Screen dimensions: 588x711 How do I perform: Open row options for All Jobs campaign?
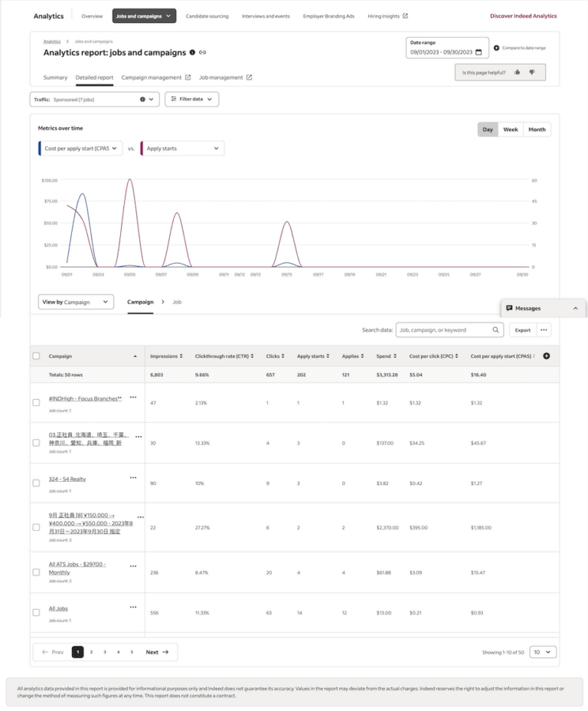point(132,608)
